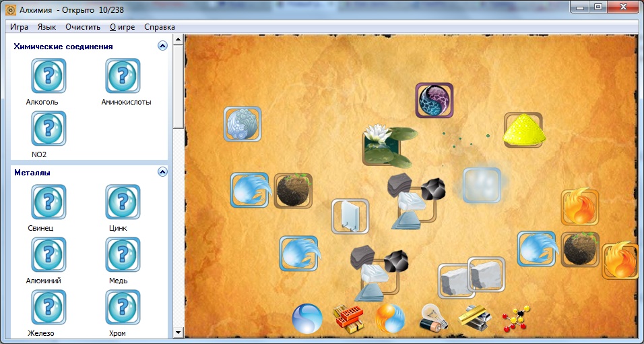The width and height of the screenshot is (644, 344).
Task: Click the blue water orb bottom icon
Action: pos(307,318)
